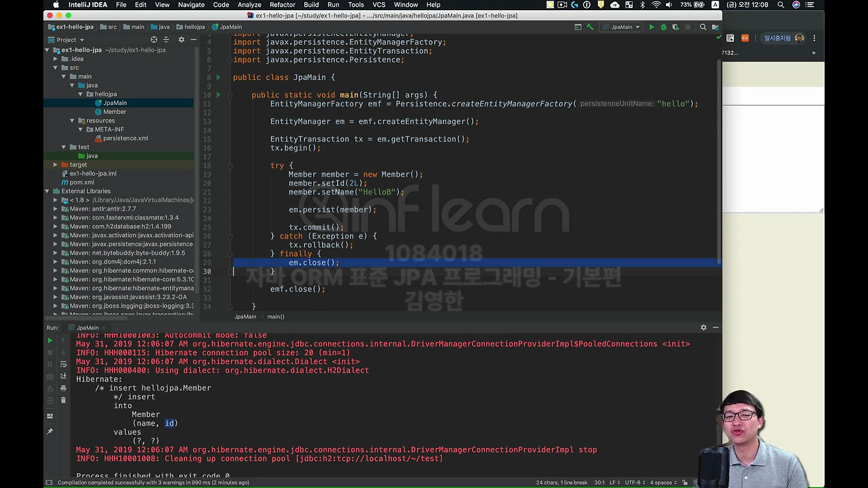Image resolution: width=868 pixels, height=488 pixels.
Task: Click the Collapse All icon in the Project panel
Action: click(x=166, y=39)
